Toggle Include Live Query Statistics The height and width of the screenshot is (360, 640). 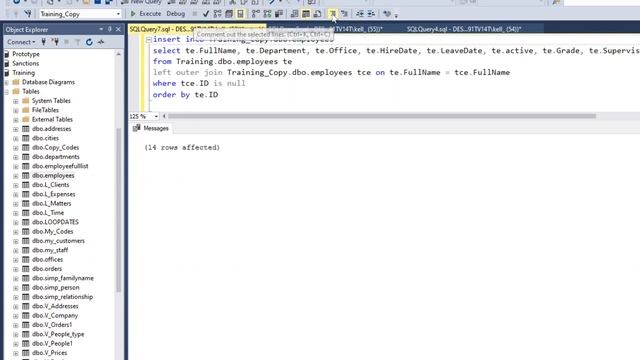tap(267, 14)
